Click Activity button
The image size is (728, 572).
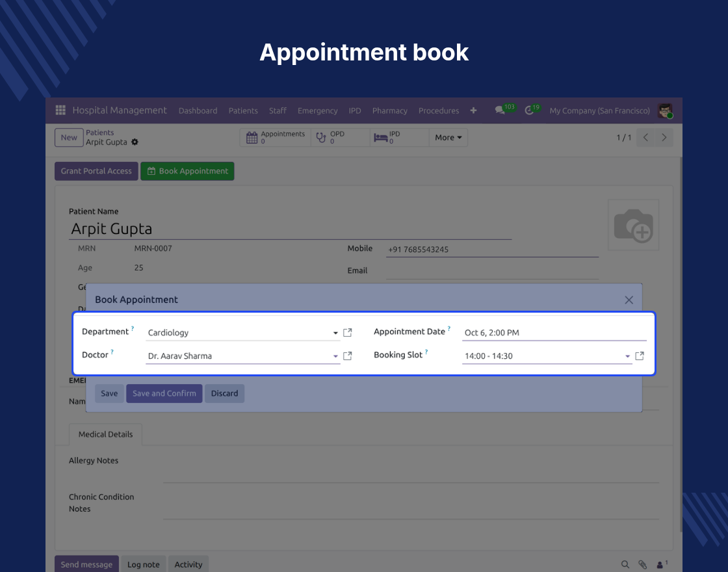click(x=188, y=564)
